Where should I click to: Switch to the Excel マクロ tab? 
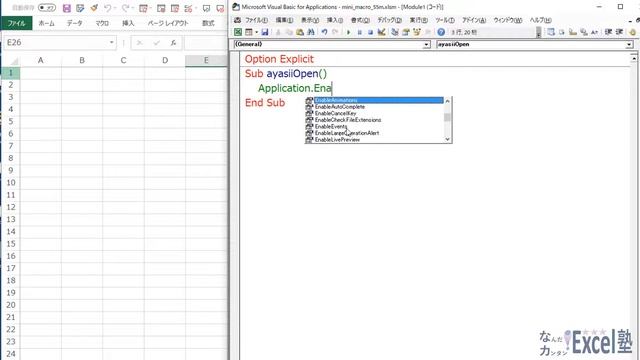pyautogui.click(x=102, y=23)
